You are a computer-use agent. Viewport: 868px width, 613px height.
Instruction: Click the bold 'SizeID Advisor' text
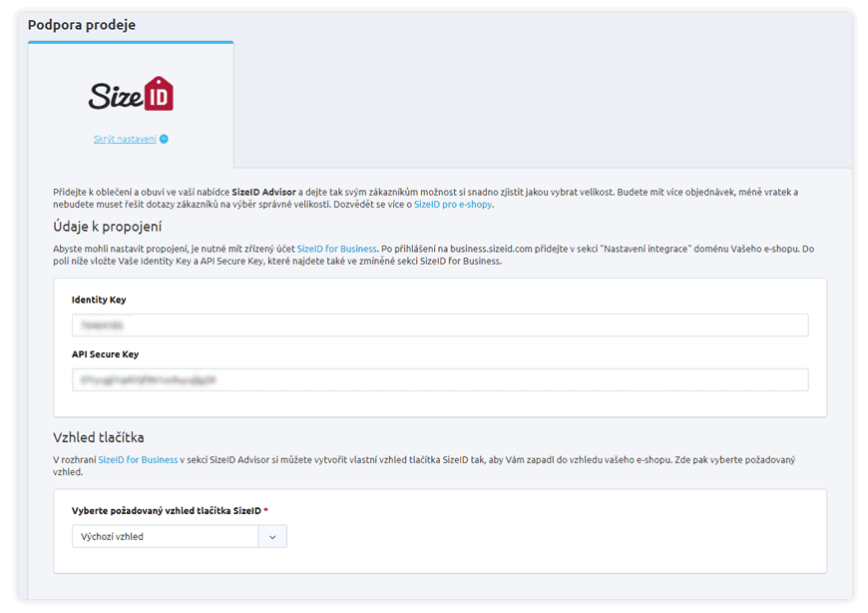point(263,192)
